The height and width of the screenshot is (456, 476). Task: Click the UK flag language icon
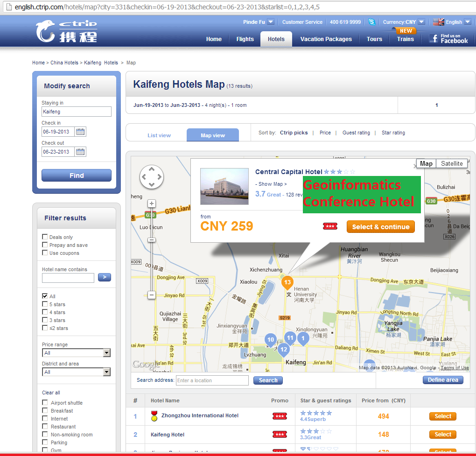tap(438, 22)
